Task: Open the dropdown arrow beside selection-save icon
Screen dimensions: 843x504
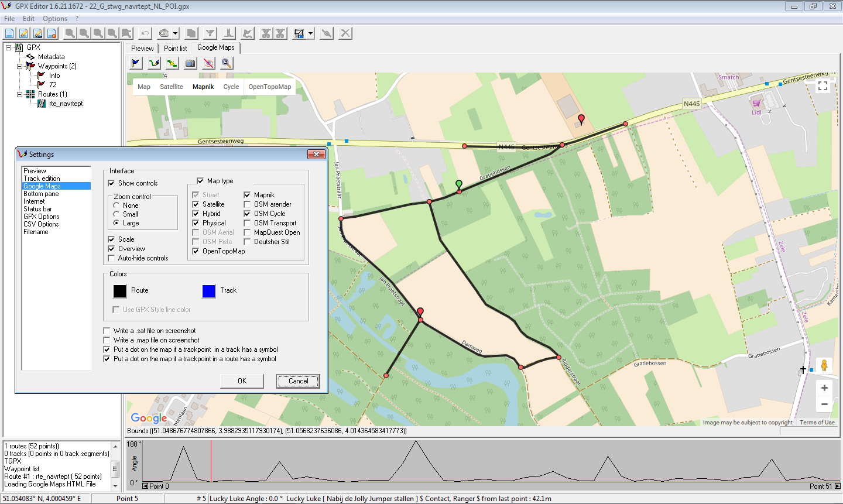Action: coord(311,33)
